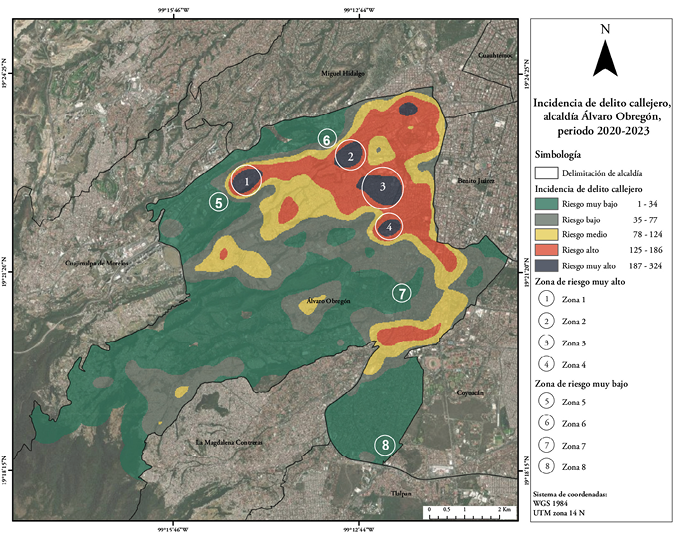This screenshot has height=549, width=679.
Task: Click the Coyoacán map label
Action: point(469,393)
